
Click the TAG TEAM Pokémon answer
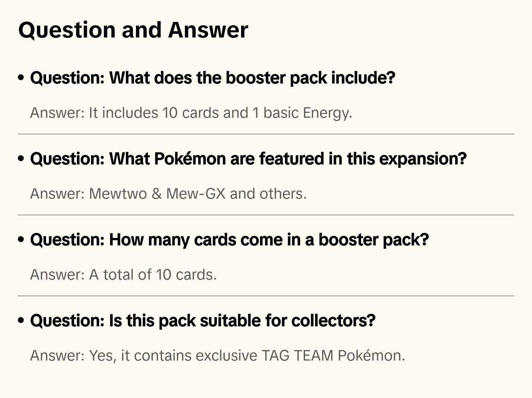pyautogui.click(x=217, y=356)
